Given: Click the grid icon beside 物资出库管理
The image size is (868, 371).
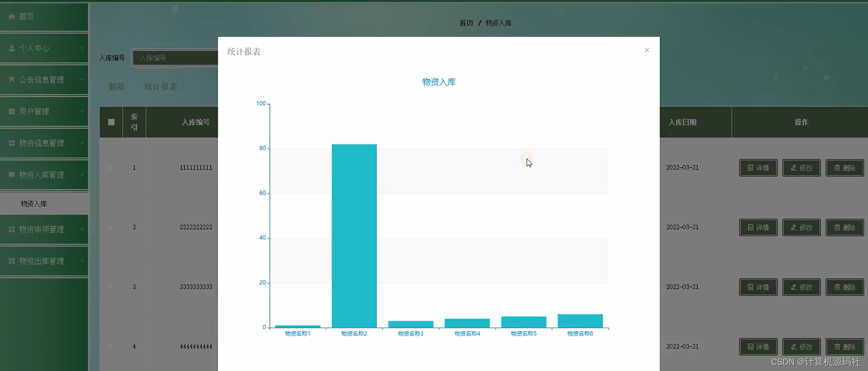Looking at the screenshot, I should [12, 261].
